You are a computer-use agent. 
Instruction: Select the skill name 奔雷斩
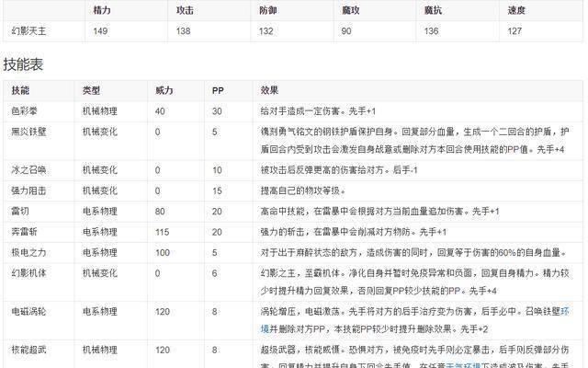tap(24, 232)
